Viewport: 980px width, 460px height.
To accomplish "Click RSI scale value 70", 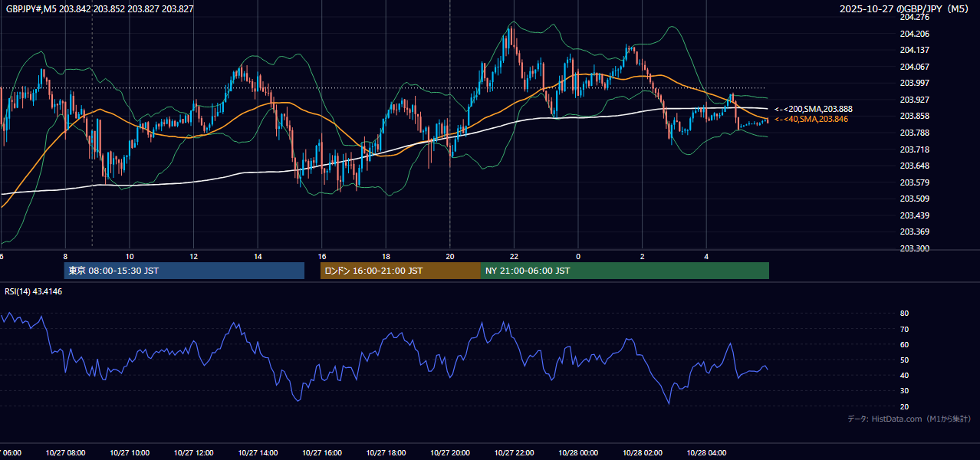I will pyautogui.click(x=904, y=329).
